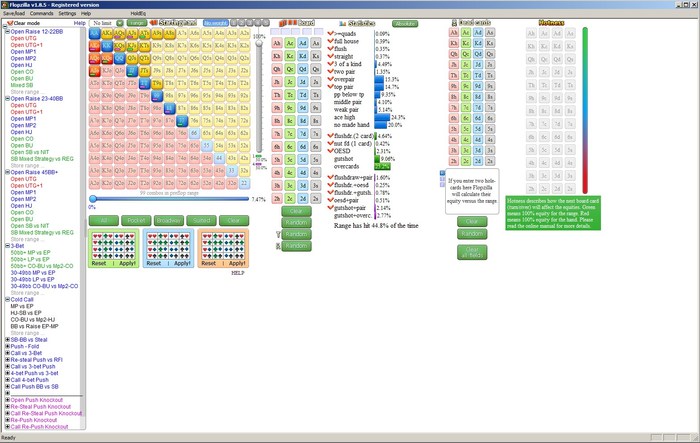Screen dimensions: 700x443
Task: Click the Ah card in the board selector
Action: [x=277, y=43]
